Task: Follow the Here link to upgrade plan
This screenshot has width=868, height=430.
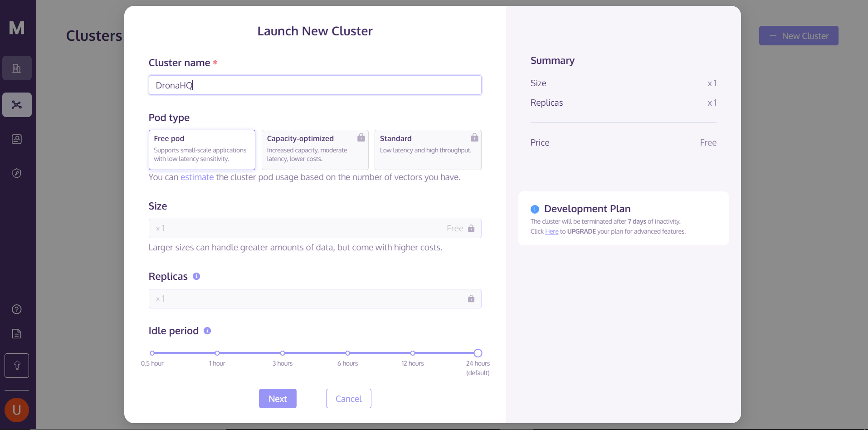Action: pos(551,231)
